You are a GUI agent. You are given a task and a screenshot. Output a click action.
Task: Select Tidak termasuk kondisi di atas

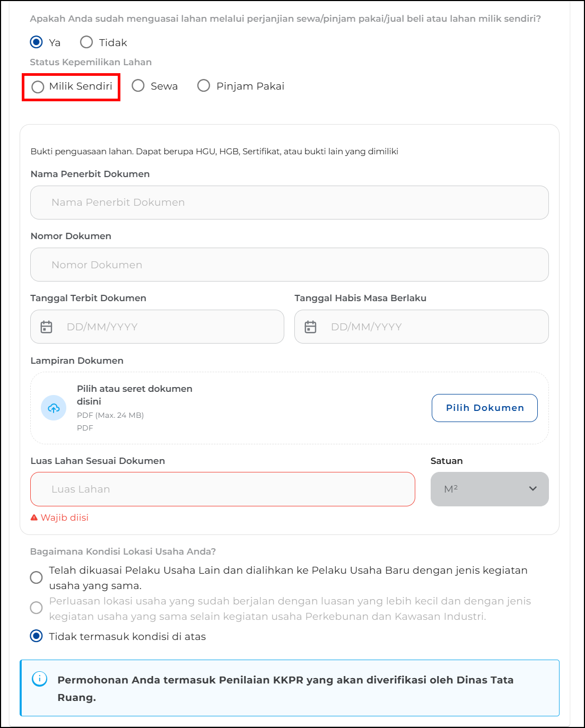36,636
